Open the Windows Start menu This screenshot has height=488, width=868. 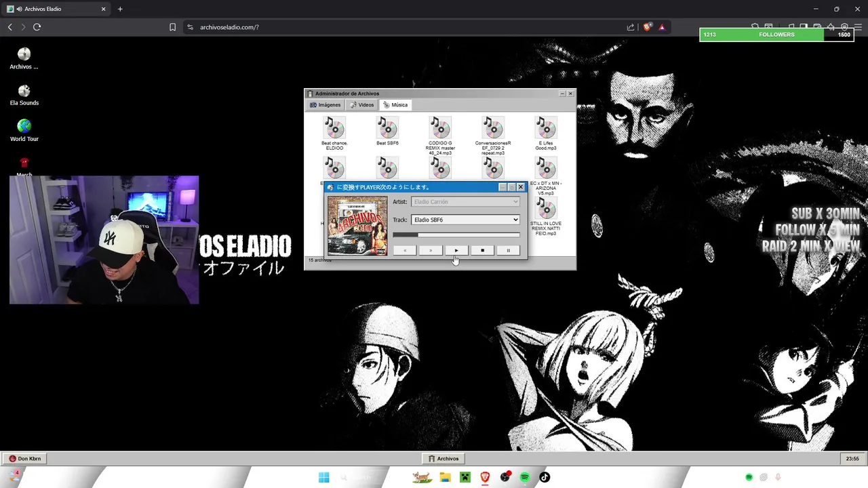[324, 477]
